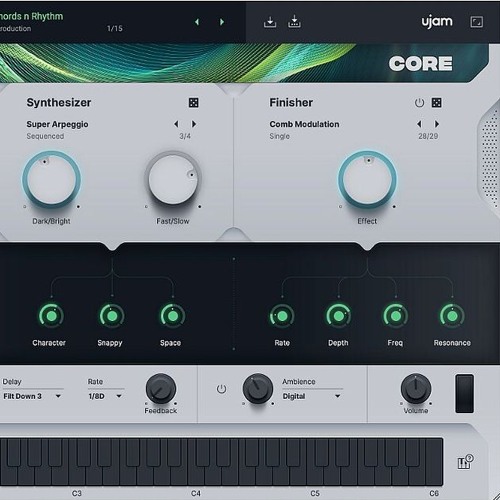Screen dimensions: 500x500
Task: Click the 28/29 finisher counter
Action: coord(428,136)
